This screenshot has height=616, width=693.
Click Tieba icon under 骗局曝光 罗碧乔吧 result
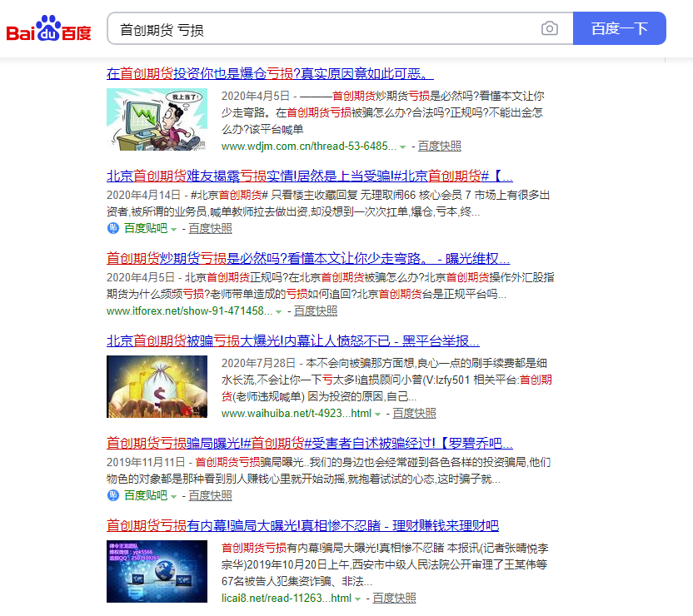click(113, 495)
